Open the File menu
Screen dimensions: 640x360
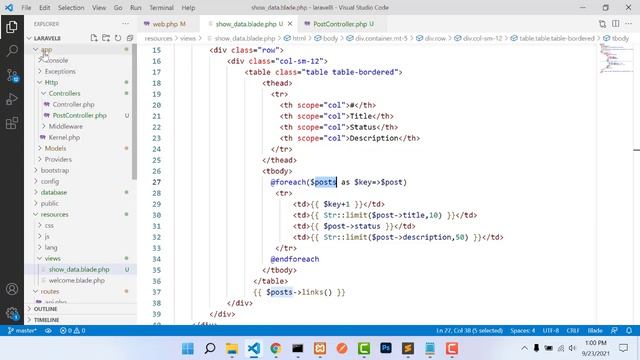26,8
